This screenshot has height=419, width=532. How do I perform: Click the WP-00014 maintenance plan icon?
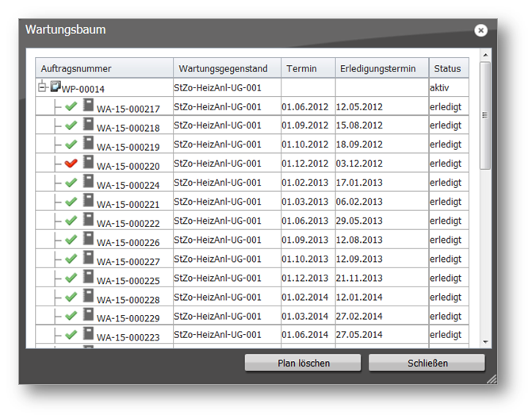click(x=55, y=86)
